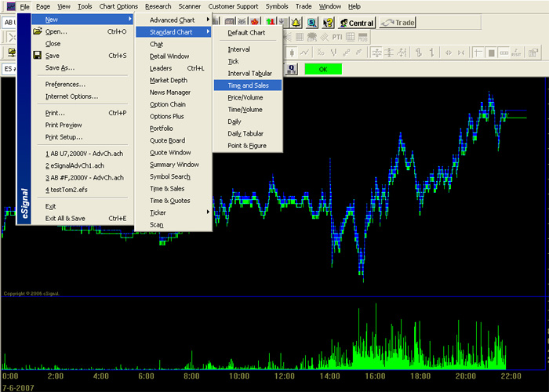Open recent file eSignalAdvCh1.ach

pos(75,165)
